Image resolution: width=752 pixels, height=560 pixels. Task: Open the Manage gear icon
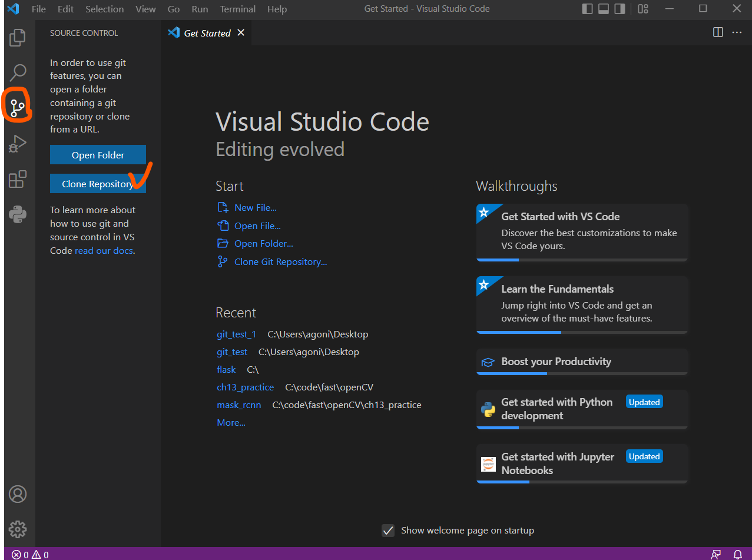[x=18, y=529]
